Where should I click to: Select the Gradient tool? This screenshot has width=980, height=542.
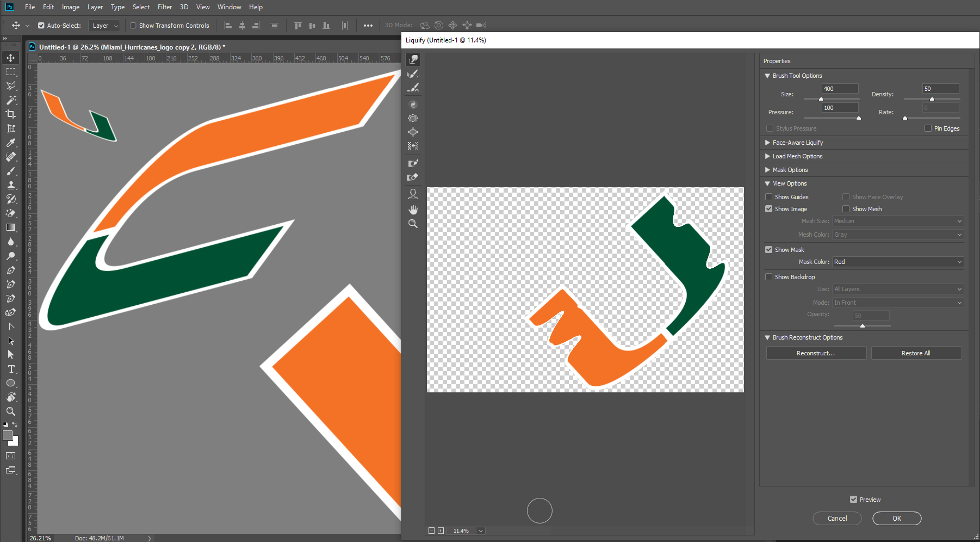11,227
